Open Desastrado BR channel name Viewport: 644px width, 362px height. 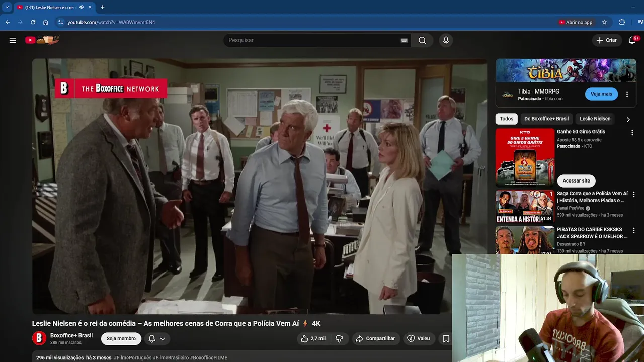[x=571, y=244]
